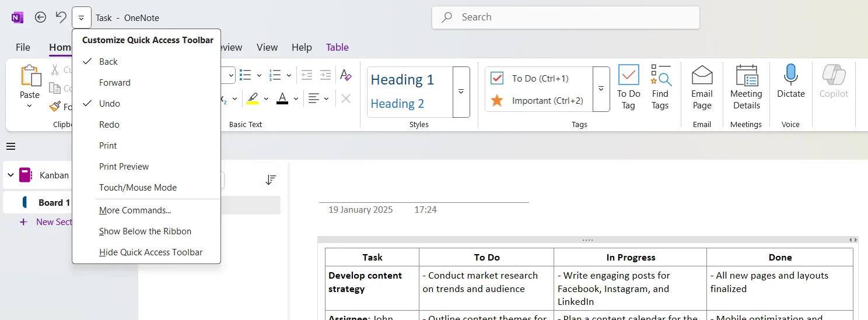This screenshot has height=320, width=868.
Task: Click the note container top handle bar
Action: click(x=587, y=240)
